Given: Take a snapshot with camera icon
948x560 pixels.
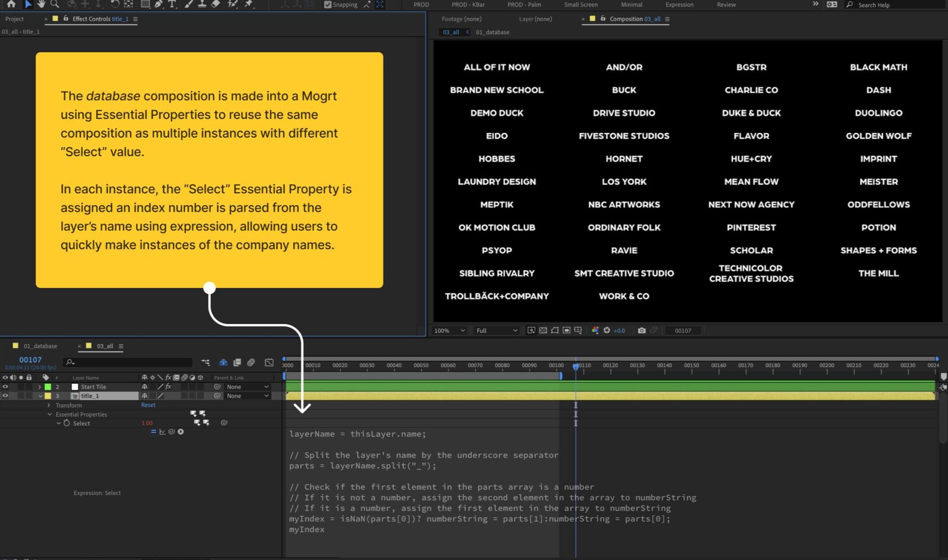Looking at the screenshot, I should coord(642,330).
